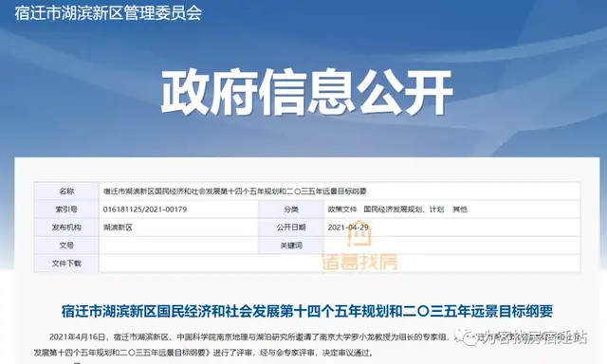Select the 索引号 label cell
607x364 pixels.
(x=66, y=209)
